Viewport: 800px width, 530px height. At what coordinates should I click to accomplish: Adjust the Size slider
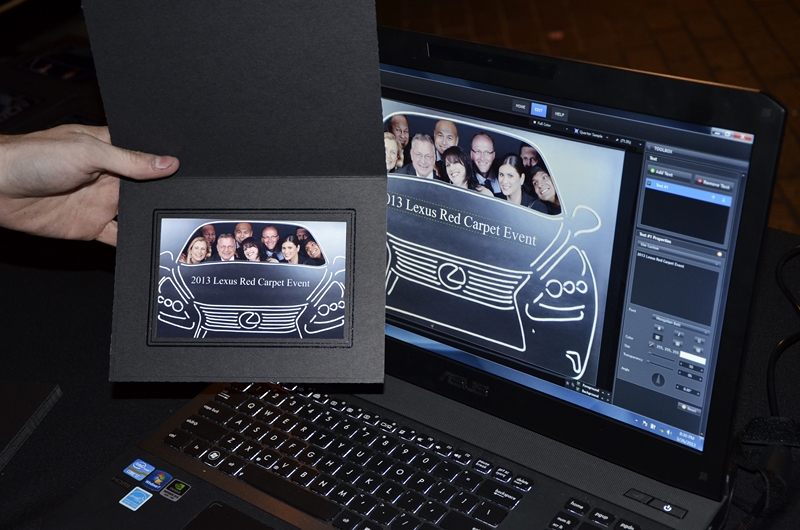663,358
